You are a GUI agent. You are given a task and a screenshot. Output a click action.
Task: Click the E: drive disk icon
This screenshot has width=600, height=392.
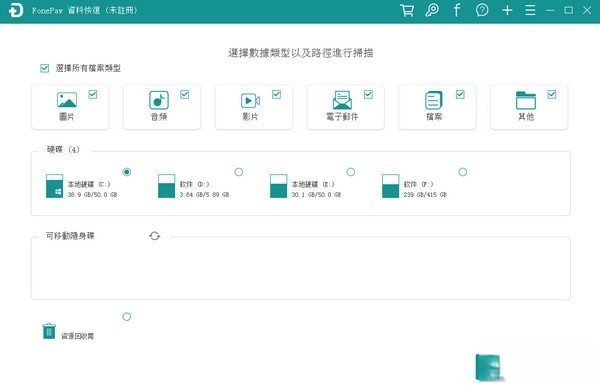click(278, 186)
